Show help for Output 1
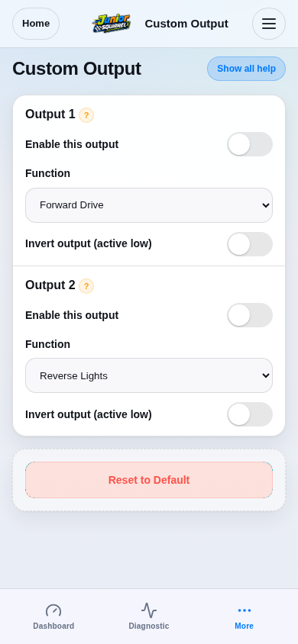The width and height of the screenshot is (298, 644). [x=86, y=115]
